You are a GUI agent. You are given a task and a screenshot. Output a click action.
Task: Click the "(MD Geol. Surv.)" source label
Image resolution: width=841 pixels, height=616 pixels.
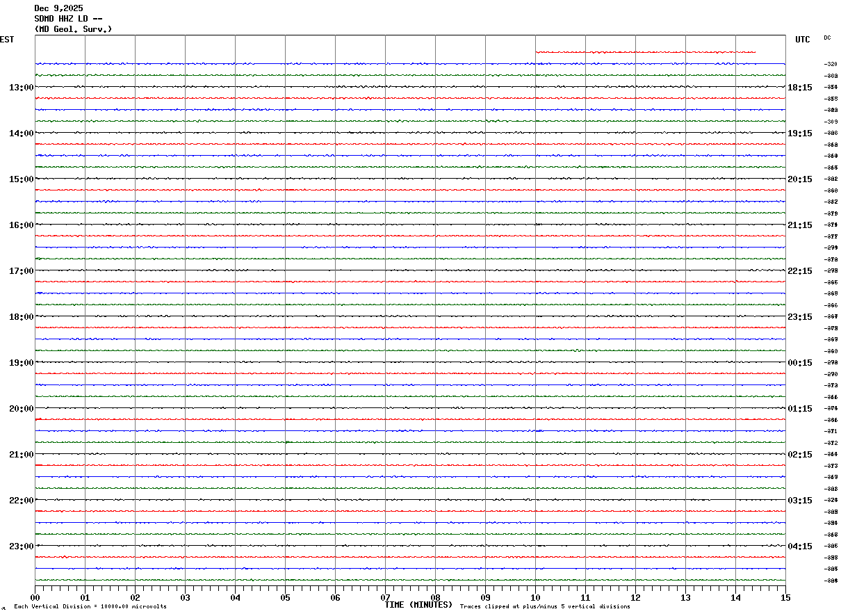tap(73, 29)
